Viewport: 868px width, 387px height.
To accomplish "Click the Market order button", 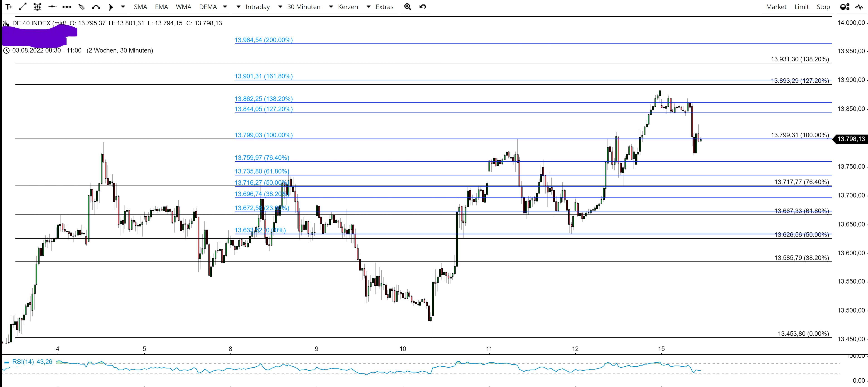I will (x=776, y=7).
